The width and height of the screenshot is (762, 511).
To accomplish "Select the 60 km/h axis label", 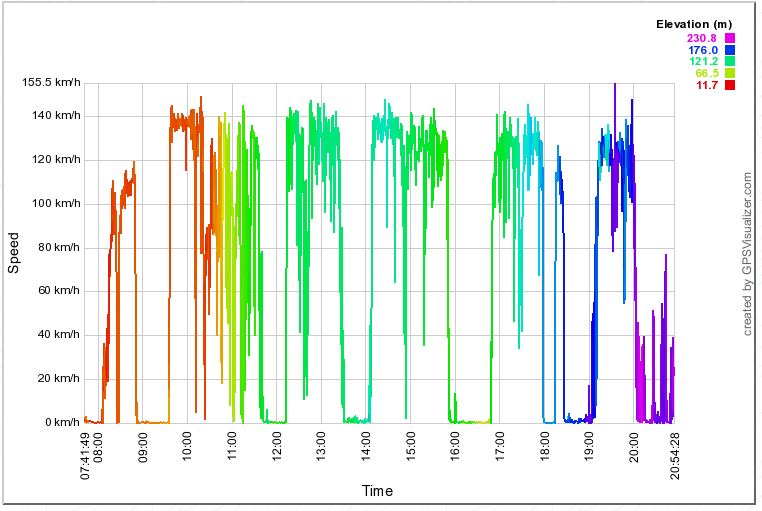I will tap(59, 292).
